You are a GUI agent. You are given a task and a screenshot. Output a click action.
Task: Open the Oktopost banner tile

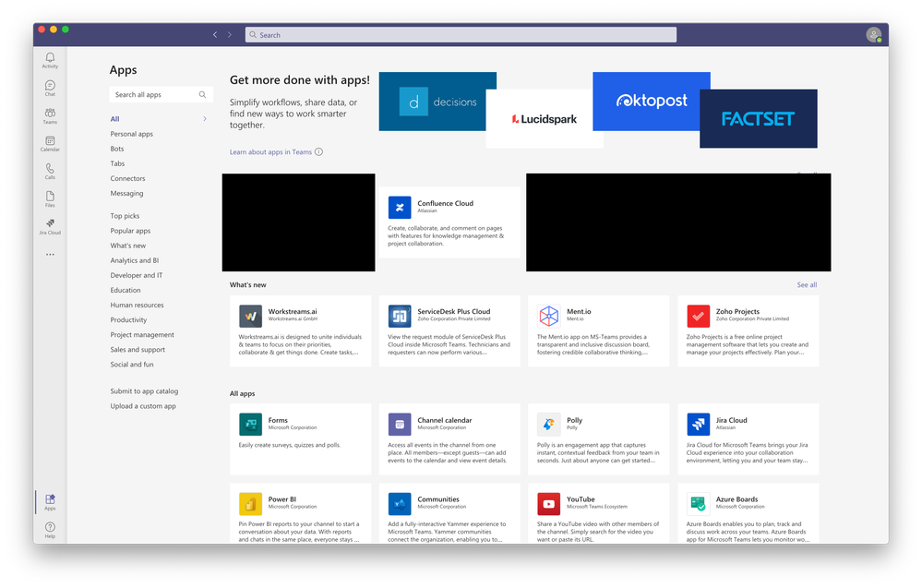[652, 102]
